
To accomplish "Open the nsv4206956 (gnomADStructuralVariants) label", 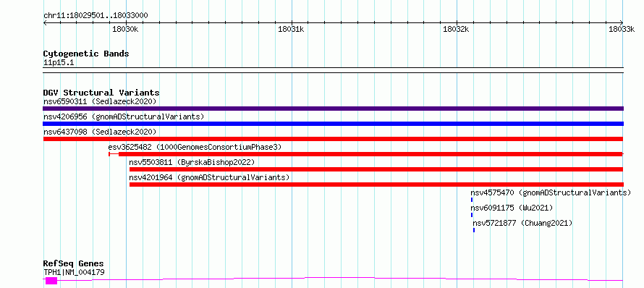I will tap(124, 117).
